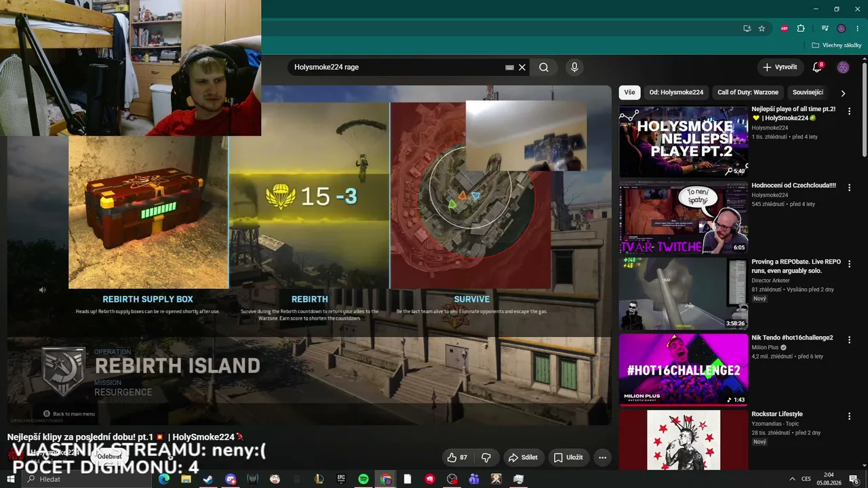The image size is (868, 488).
Task: Switch to Google Chrome in the taskbar
Action: [386, 479]
